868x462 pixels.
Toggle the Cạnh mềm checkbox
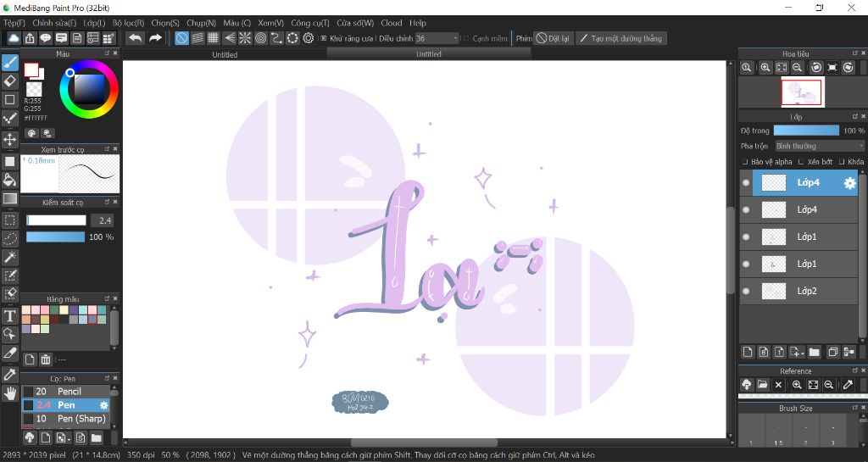click(466, 39)
